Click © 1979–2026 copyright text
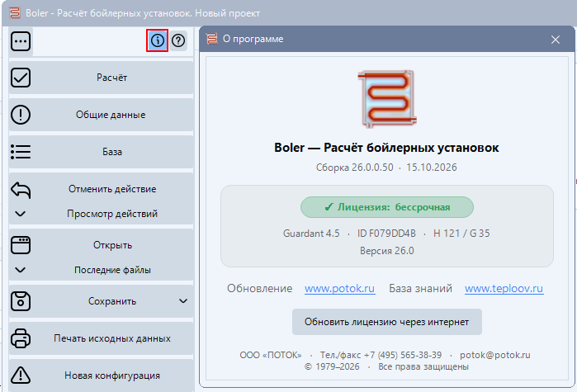The width and height of the screenshot is (577, 392). pyautogui.click(x=332, y=366)
